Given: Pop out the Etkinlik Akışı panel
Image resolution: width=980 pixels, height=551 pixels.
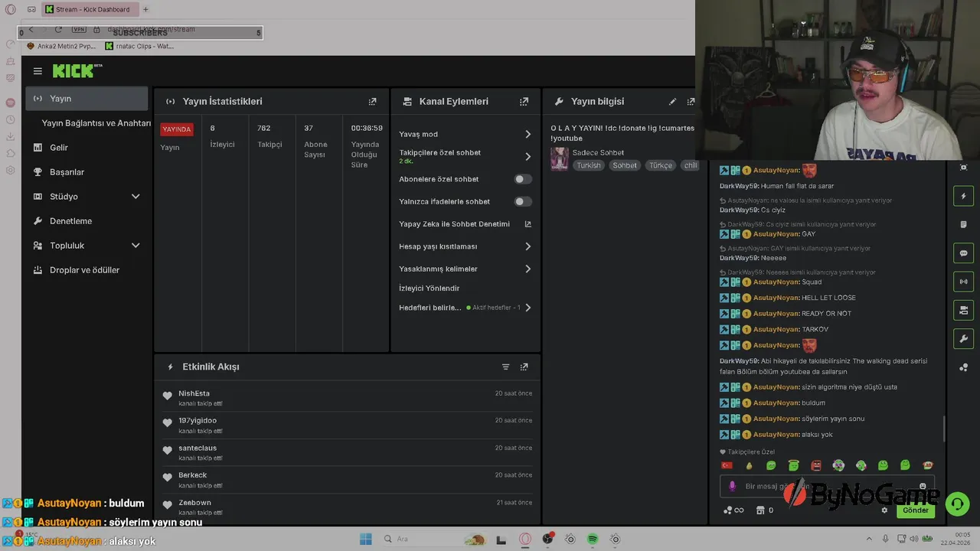Looking at the screenshot, I should [x=524, y=367].
